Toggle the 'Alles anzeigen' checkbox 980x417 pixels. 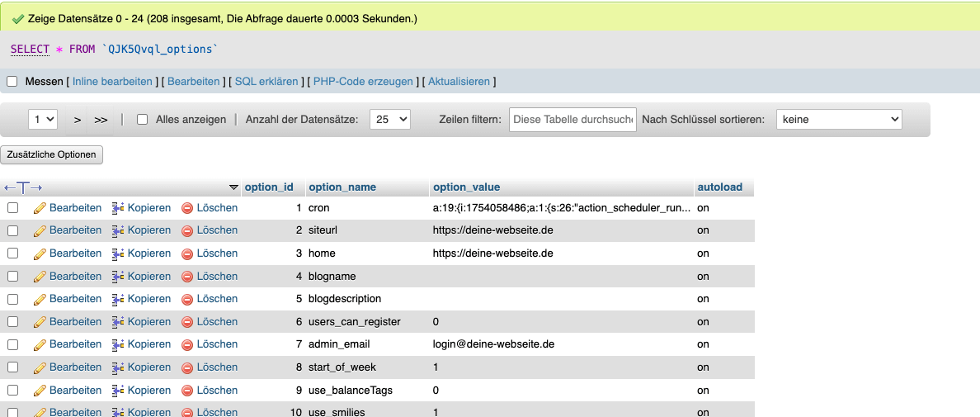[x=142, y=120]
